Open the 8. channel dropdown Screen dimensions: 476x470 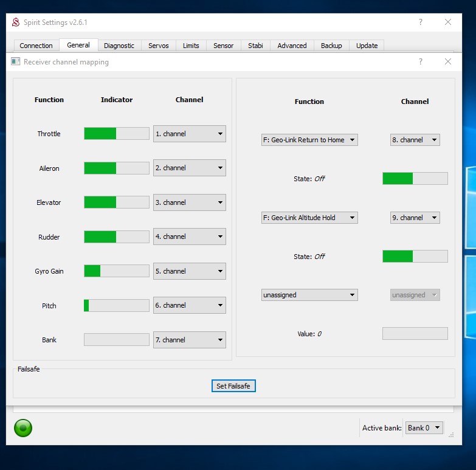415,140
